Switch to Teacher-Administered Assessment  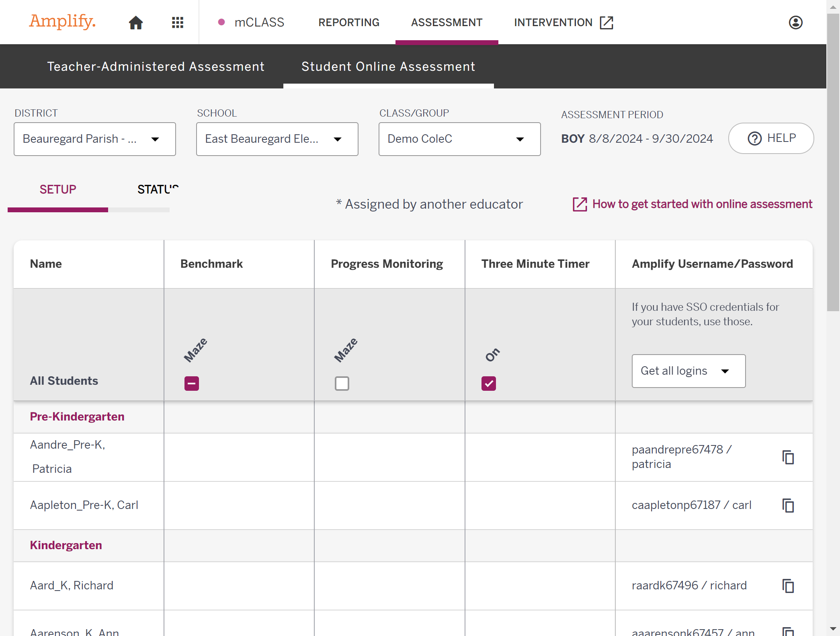156,66
